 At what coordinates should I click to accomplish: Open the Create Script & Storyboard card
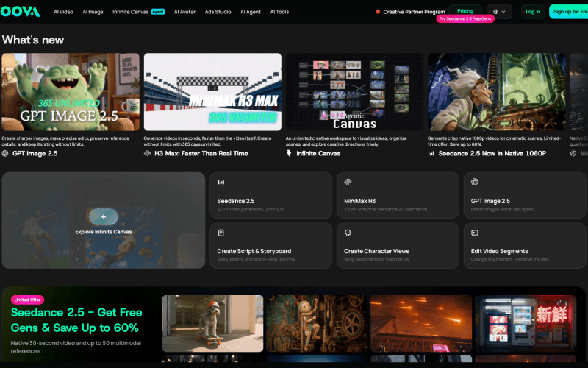(x=270, y=246)
